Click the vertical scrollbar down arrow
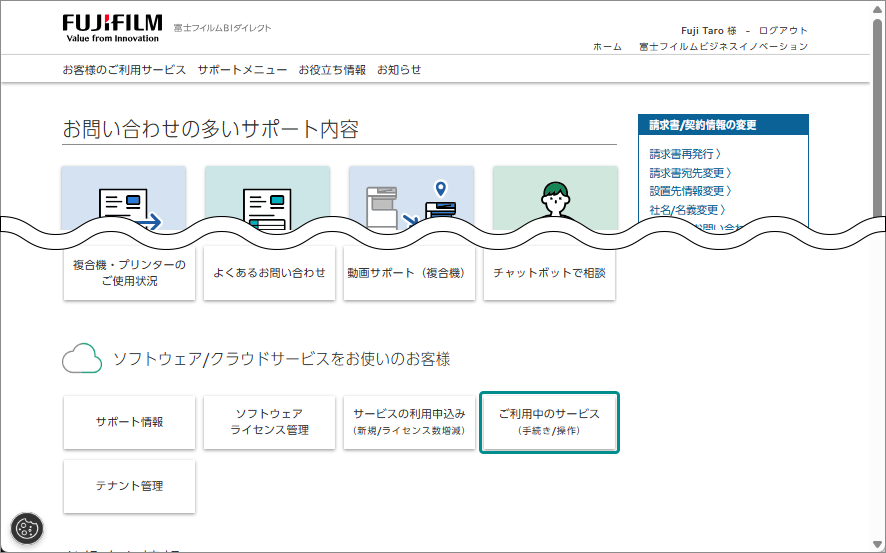This screenshot has width=886, height=553. tap(877, 545)
